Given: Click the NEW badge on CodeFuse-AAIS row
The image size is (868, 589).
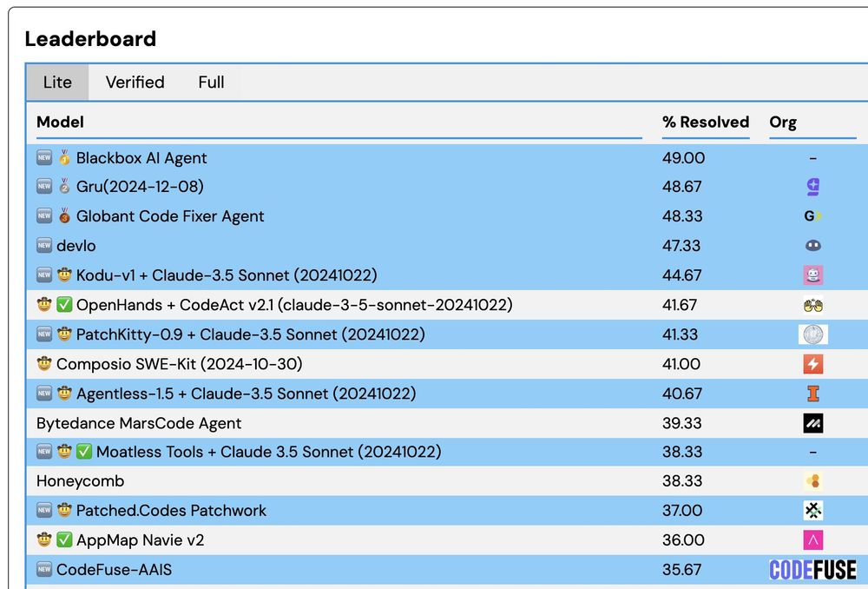Looking at the screenshot, I should tap(44, 569).
